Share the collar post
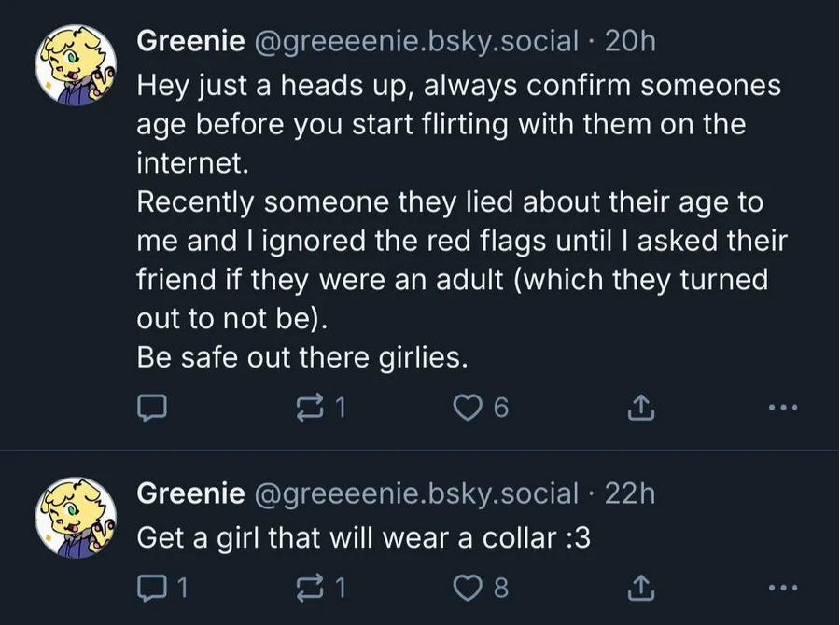 tap(640, 588)
